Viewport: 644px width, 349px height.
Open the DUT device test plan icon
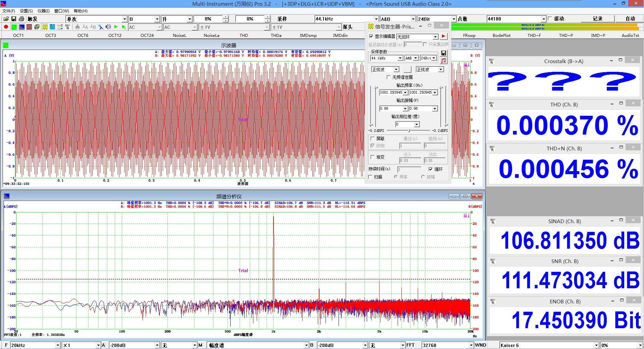click(52, 27)
